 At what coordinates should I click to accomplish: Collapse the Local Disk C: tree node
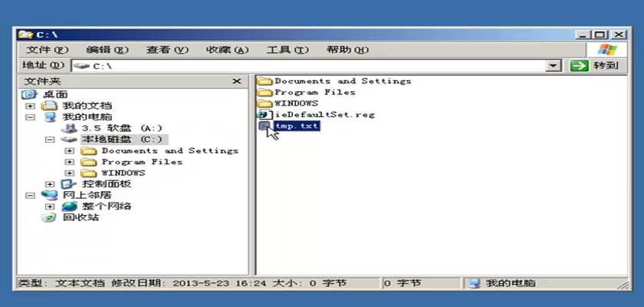(50, 140)
